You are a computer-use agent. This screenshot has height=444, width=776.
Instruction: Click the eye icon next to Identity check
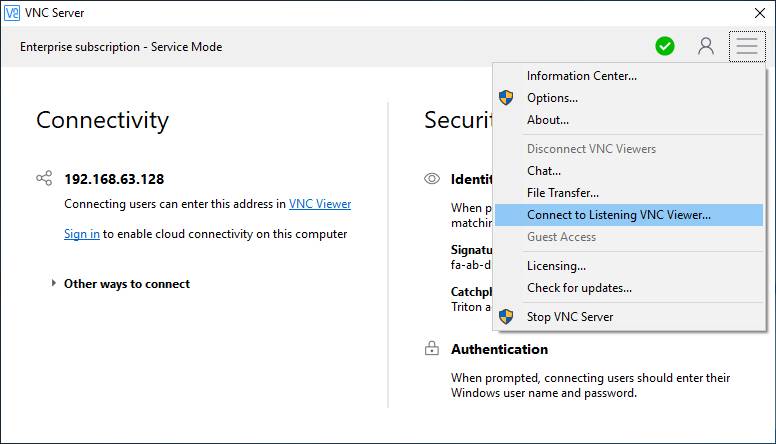pos(432,179)
